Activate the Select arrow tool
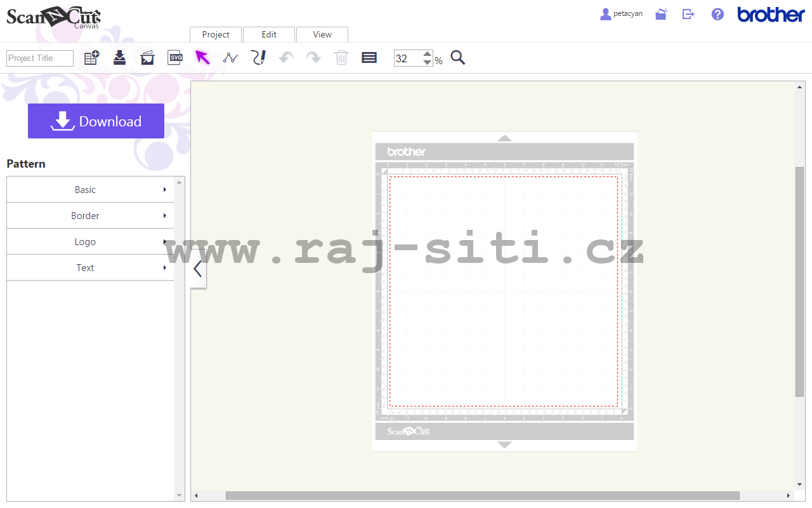 point(203,57)
